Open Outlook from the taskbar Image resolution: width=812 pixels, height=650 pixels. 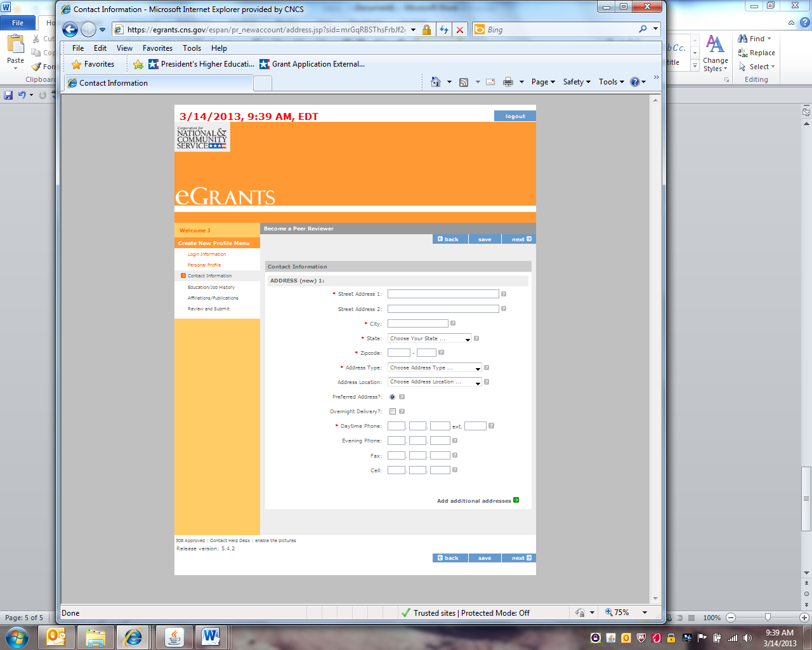point(57,637)
